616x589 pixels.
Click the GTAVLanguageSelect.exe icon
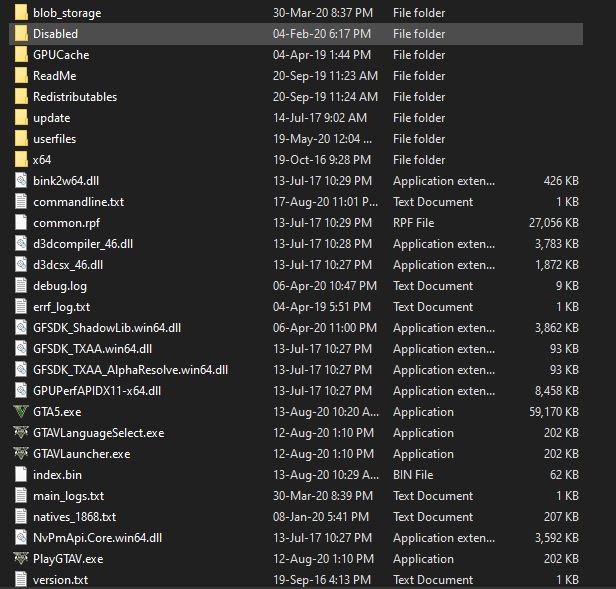point(21,433)
